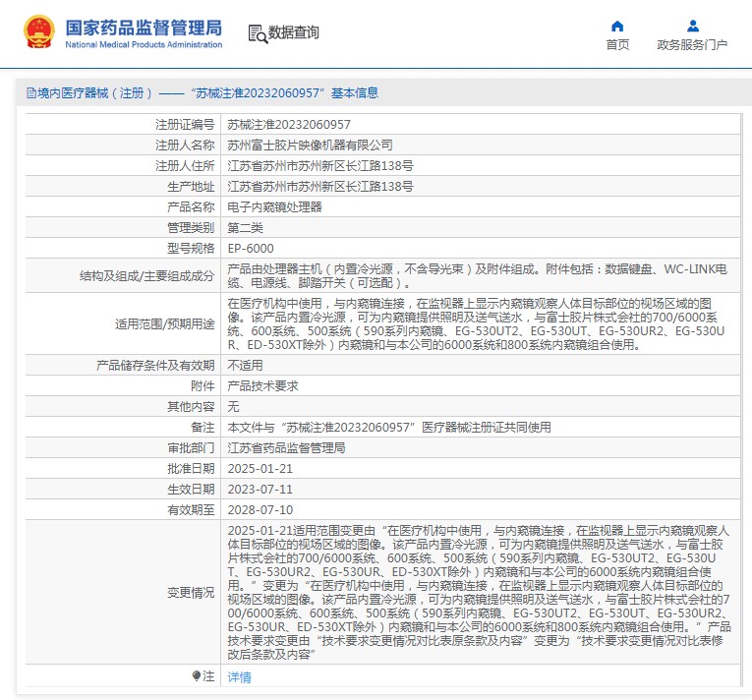Screen dimensions: 752x700
Task: Click the bullet icon left of 详情
Action: click(196, 676)
